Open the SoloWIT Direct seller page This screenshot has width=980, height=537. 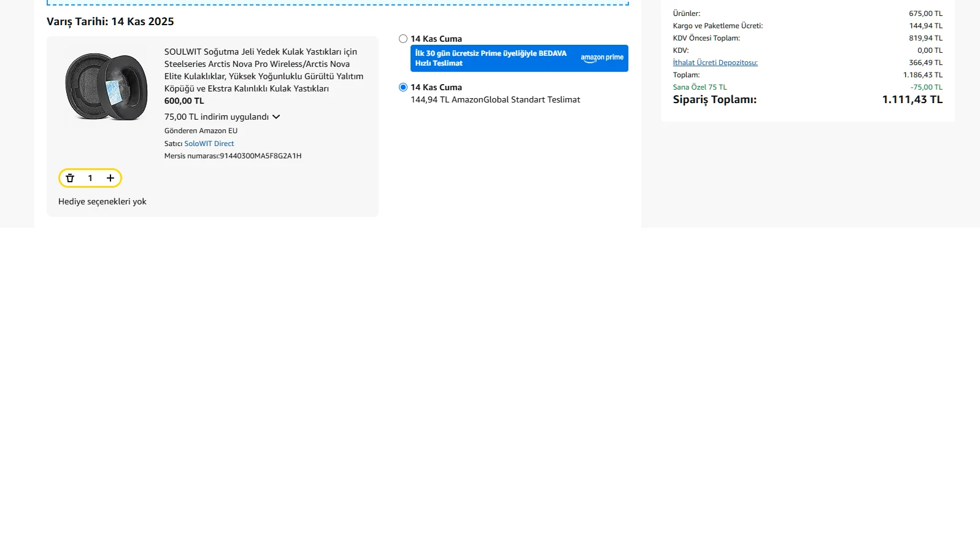click(209, 144)
